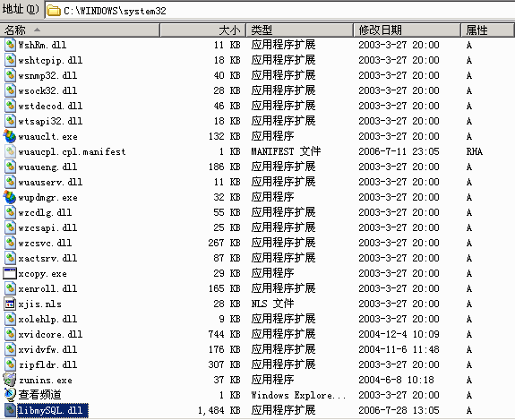Click the address field showing C:\WINDOWS\system32
Screen dimensions: 515x420
coord(279,11)
